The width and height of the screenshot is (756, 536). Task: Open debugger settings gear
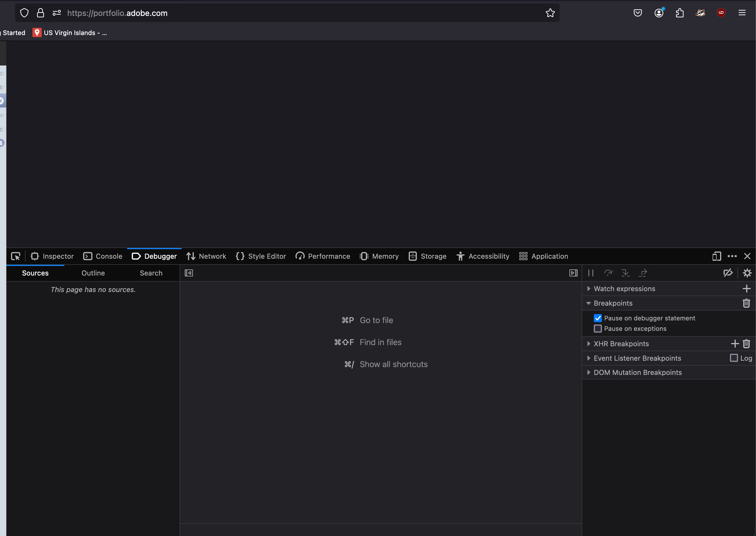click(747, 273)
